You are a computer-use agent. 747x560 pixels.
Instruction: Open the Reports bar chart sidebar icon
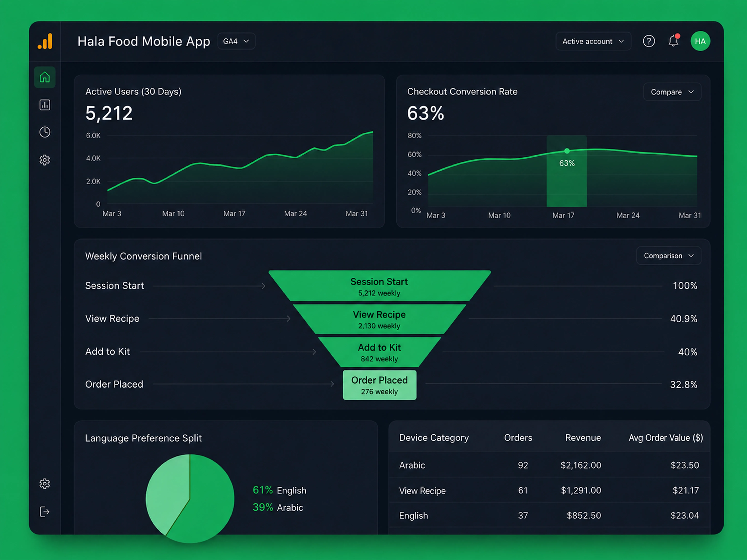tap(45, 105)
